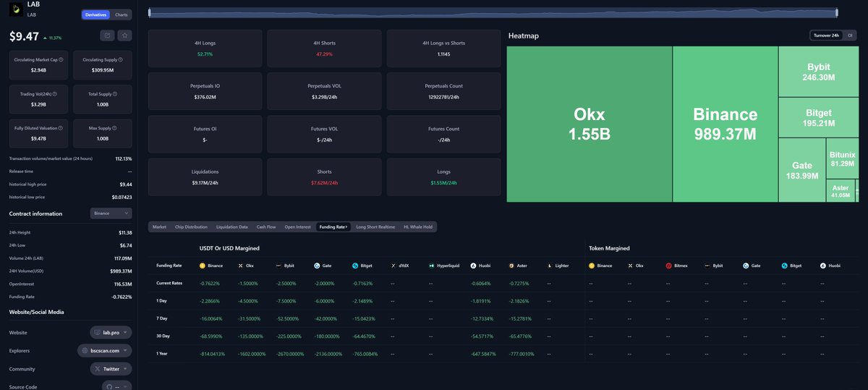
Task: Click Binance current rate -0.7622%
Action: point(210,283)
